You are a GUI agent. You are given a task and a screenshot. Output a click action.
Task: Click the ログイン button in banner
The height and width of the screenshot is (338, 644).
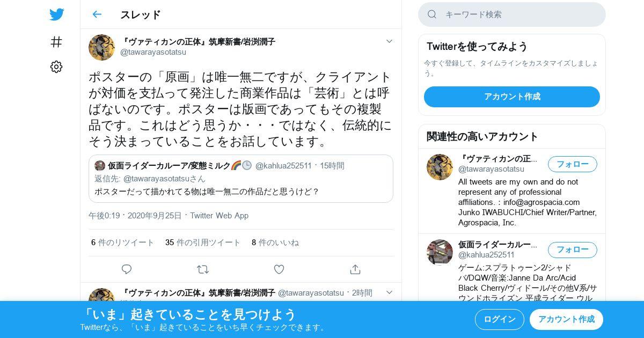(500, 319)
